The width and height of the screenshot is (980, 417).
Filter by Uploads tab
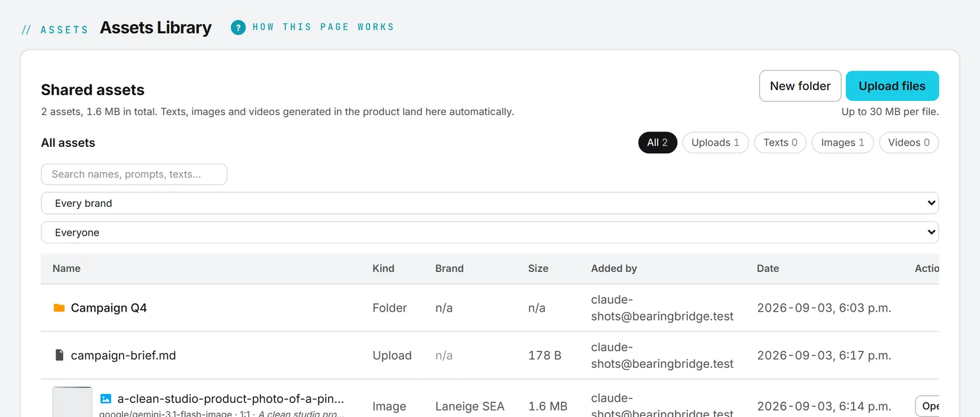coord(715,142)
